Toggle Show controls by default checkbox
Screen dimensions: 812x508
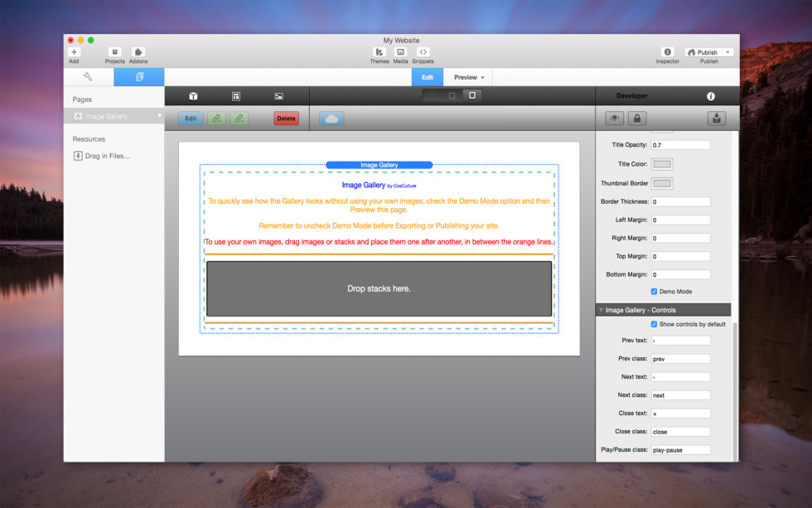click(x=654, y=324)
